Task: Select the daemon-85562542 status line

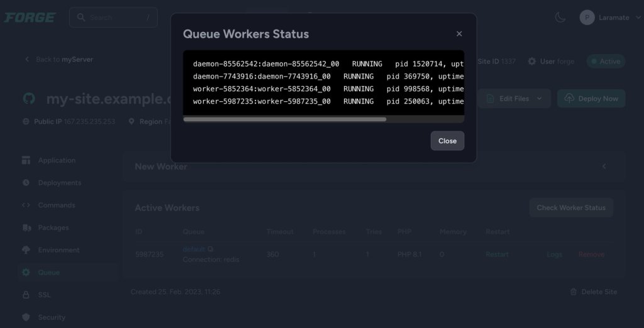Action: coord(328,64)
